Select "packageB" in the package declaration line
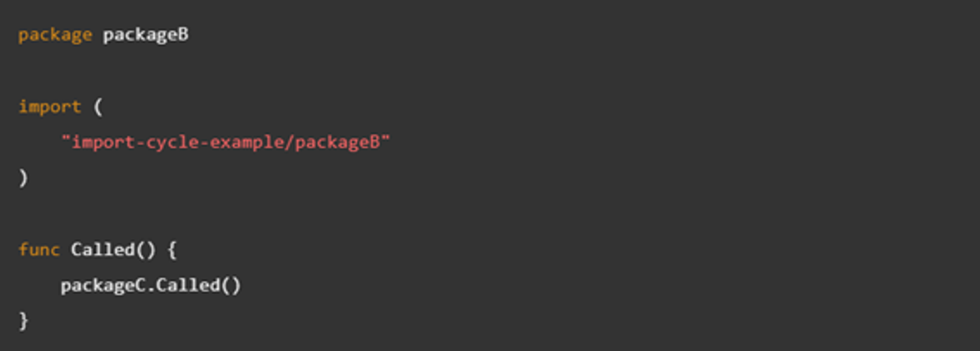Image resolution: width=980 pixels, height=351 pixels. click(146, 35)
